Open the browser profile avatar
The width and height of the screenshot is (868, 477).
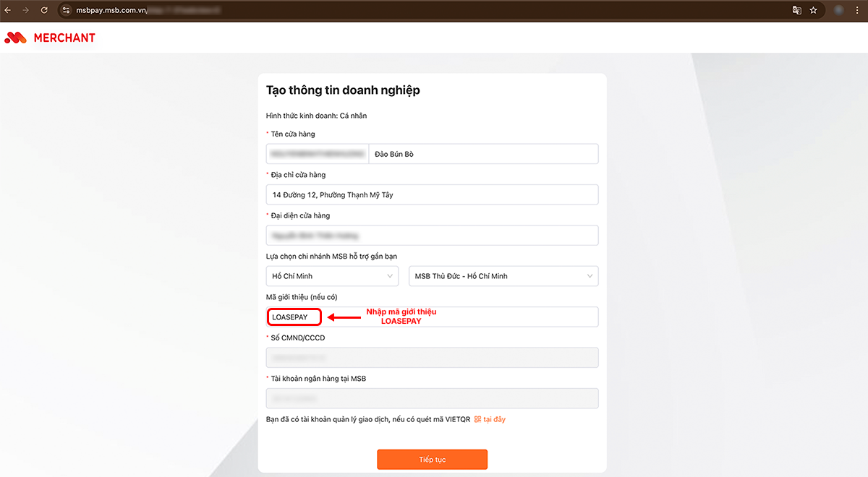(x=839, y=11)
